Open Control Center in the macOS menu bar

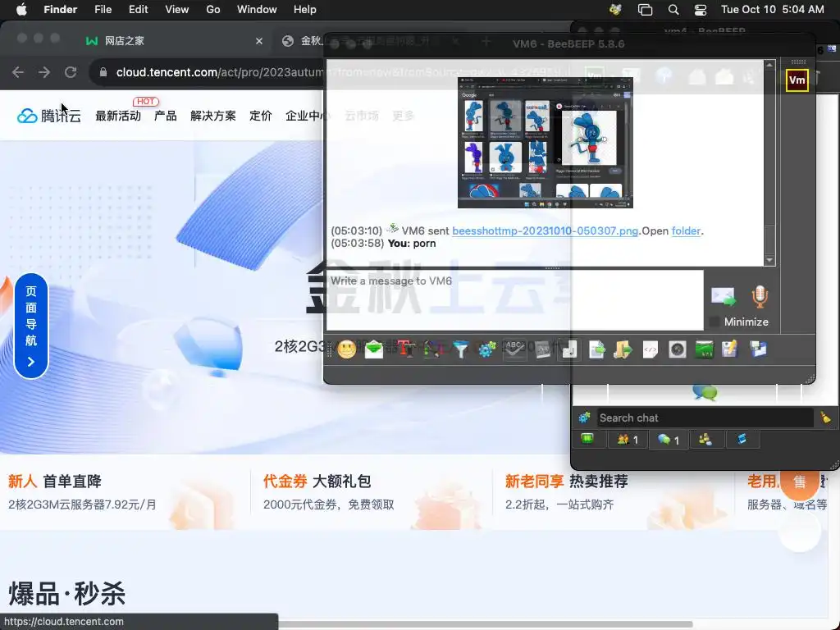point(701,10)
